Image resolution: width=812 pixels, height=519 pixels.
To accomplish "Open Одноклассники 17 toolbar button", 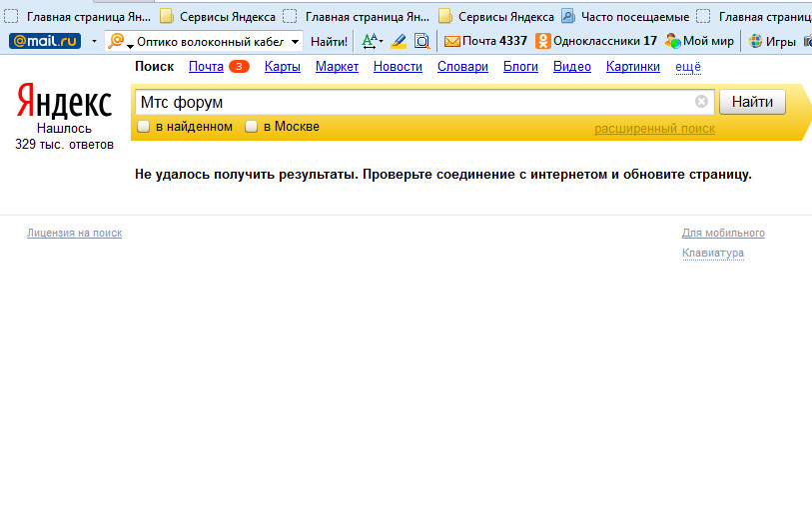I will (596, 41).
